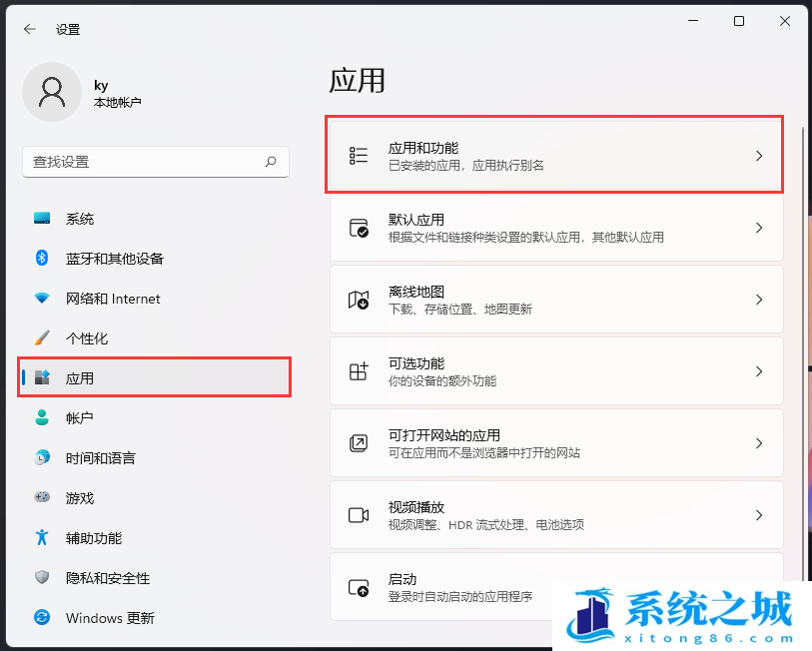The image size is (812, 651).
Task: Click the Privacy and security shield icon
Action: 42,578
